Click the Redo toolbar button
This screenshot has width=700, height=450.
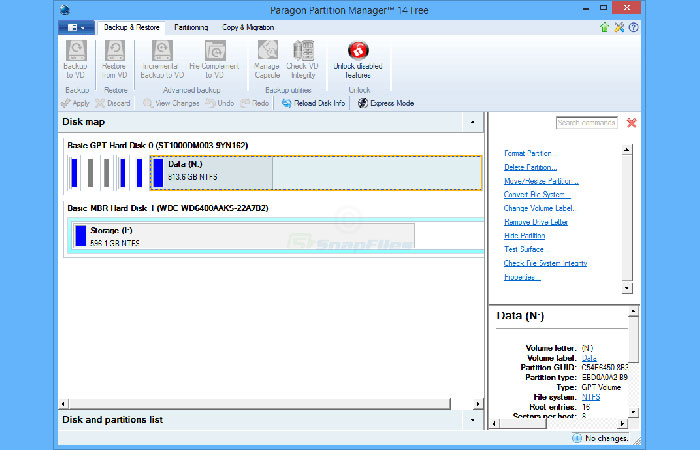pyautogui.click(x=255, y=103)
